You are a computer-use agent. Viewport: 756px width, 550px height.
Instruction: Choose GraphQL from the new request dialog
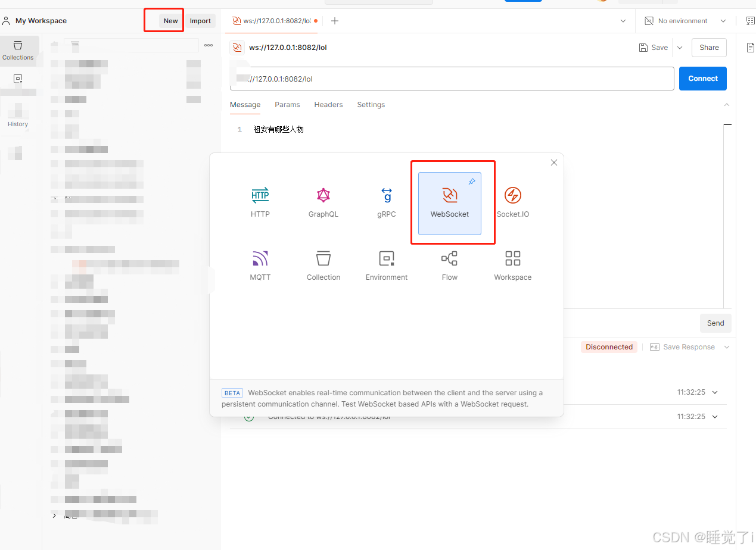pyautogui.click(x=323, y=202)
